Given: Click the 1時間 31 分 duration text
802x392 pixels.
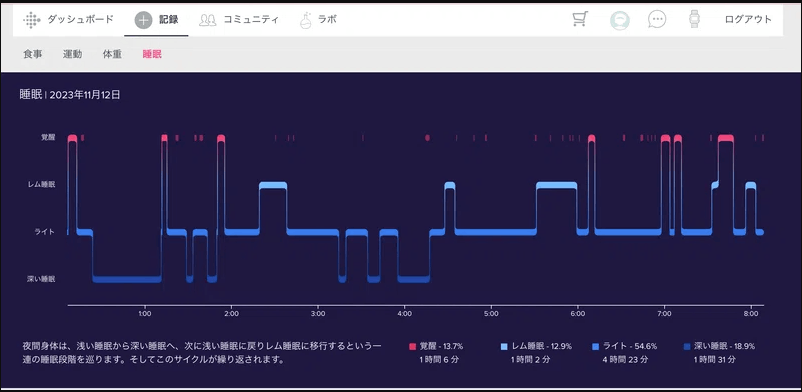Looking at the screenshot, I should click(715, 360).
